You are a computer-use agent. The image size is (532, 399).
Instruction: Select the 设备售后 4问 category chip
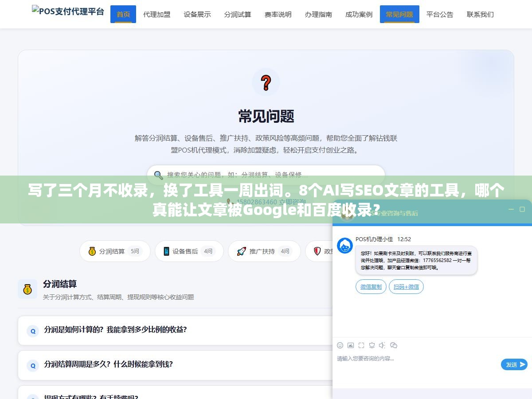[x=189, y=251]
